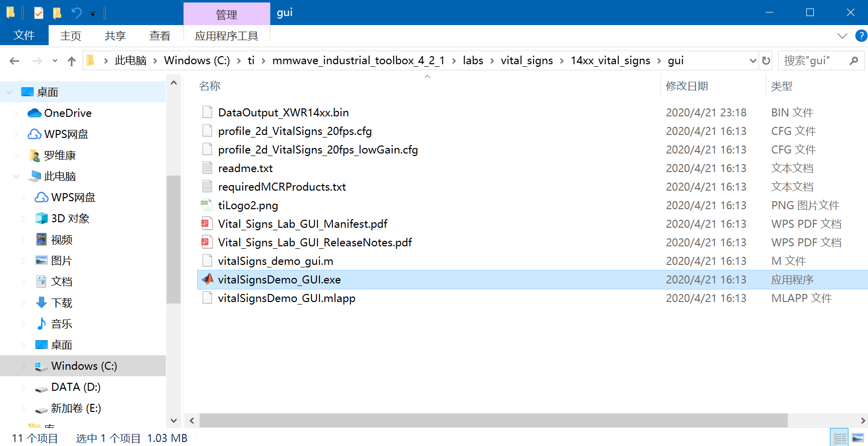
Task: Open the recent locations dropdown
Action: point(55,61)
